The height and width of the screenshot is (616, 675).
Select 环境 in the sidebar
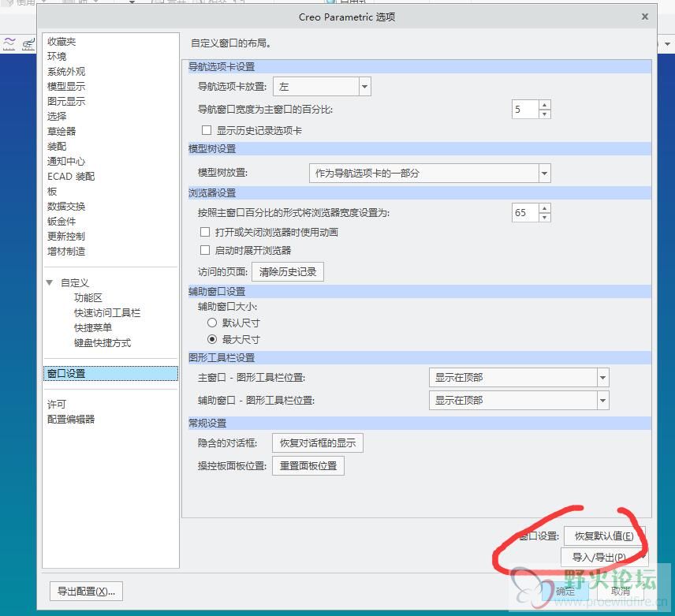point(57,56)
